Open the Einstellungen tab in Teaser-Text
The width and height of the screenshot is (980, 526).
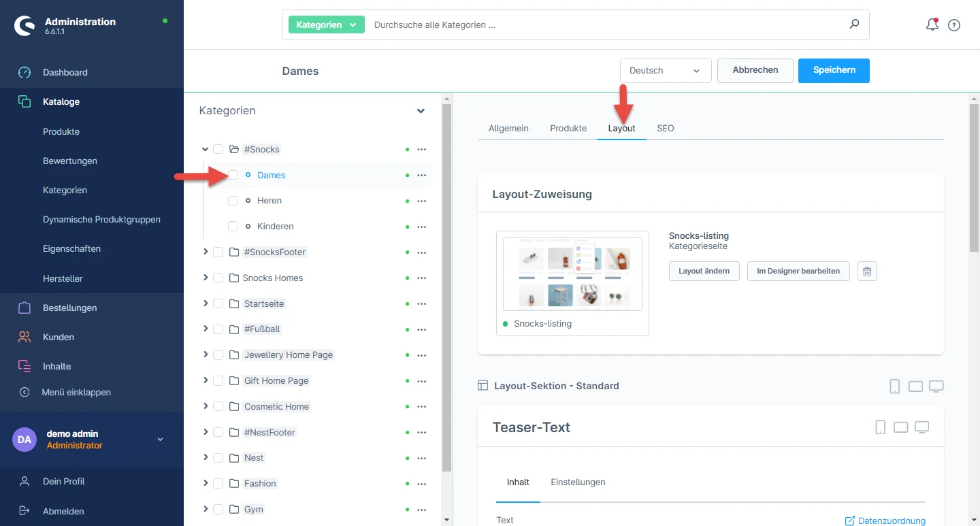click(x=578, y=482)
